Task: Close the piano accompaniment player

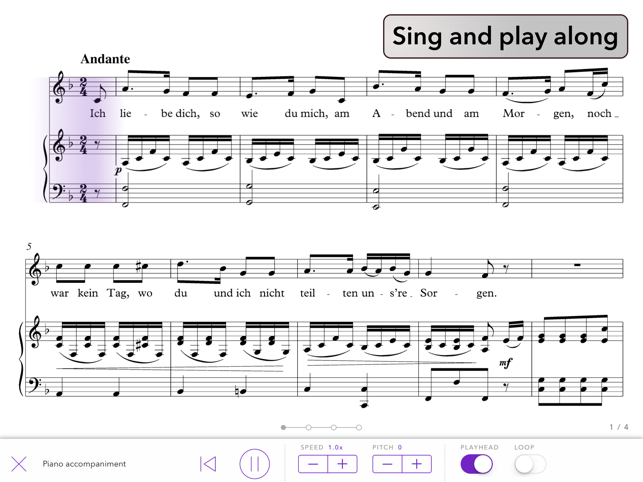Action: (19, 464)
